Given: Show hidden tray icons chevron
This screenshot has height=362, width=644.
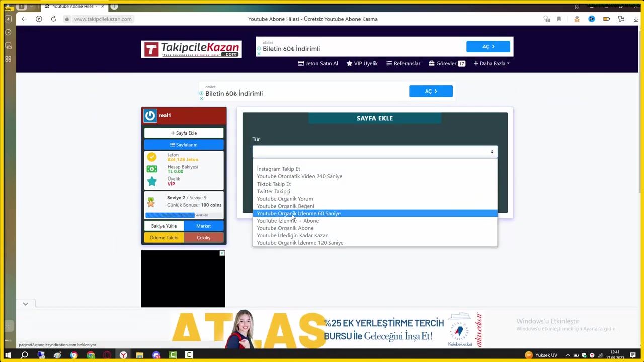Looking at the screenshot, I should (568, 355).
